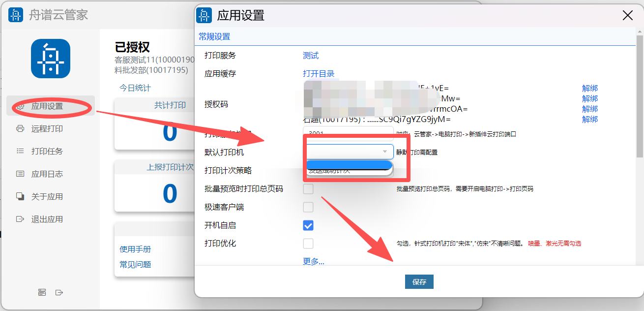Expand additional settings via 更多...
This screenshot has height=311, width=644.
click(313, 261)
